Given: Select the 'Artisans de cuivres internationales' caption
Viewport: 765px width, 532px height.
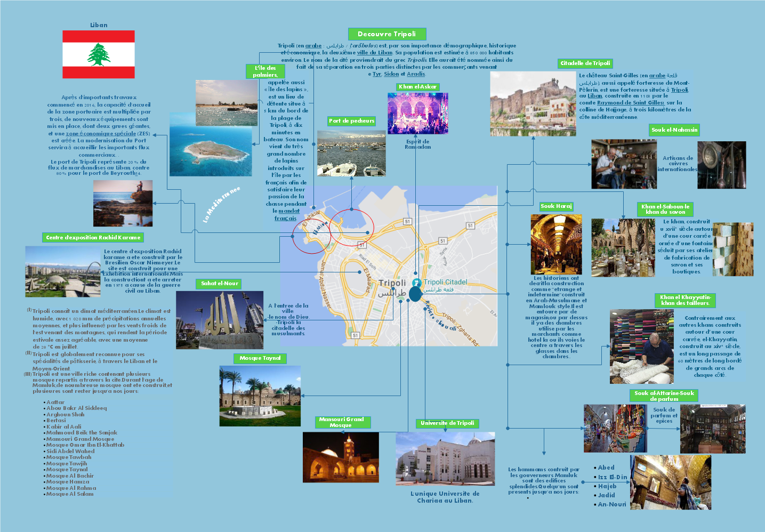Looking at the screenshot, I should 678,164.
